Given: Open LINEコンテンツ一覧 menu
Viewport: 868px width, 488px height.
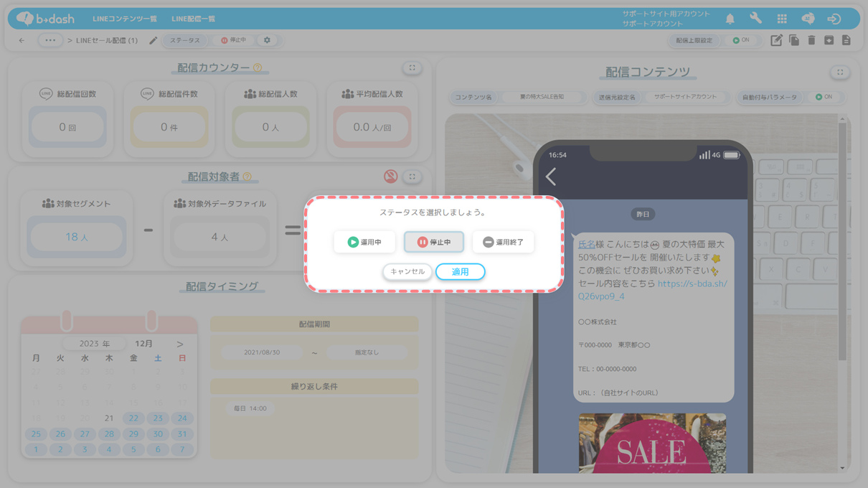Looking at the screenshot, I should pyautogui.click(x=125, y=19).
